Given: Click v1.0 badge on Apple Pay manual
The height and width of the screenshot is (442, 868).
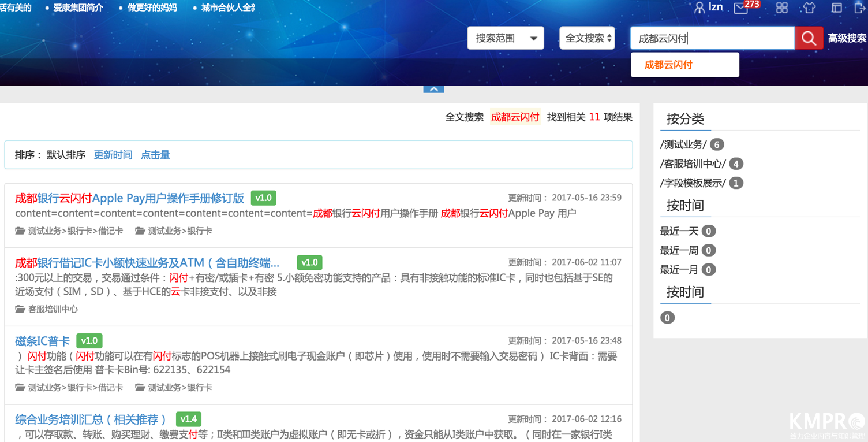Looking at the screenshot, I should click(x=264, y=198).
